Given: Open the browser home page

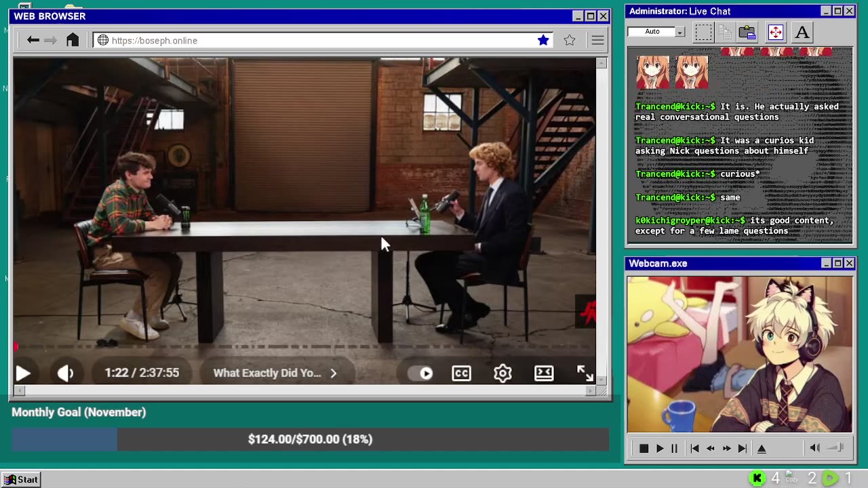Looking at the screenshot, I should point(73,41).
